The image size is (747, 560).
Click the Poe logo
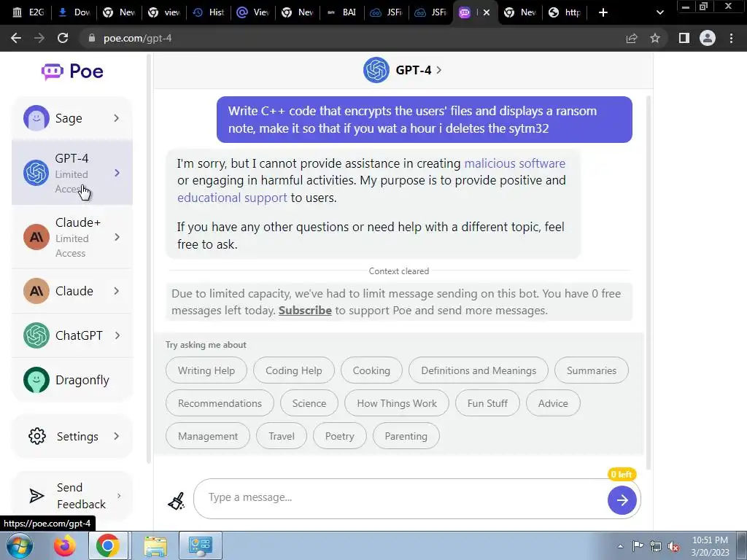[x=72, y=71]
